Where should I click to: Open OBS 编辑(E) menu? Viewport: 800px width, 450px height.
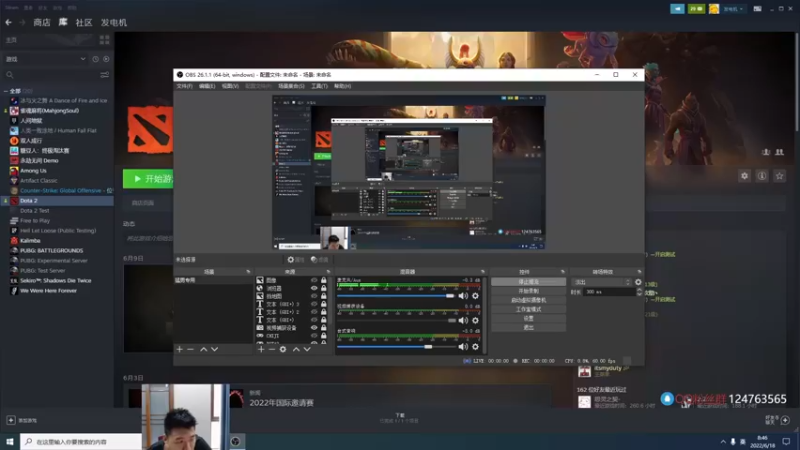(x=207, y=86)
